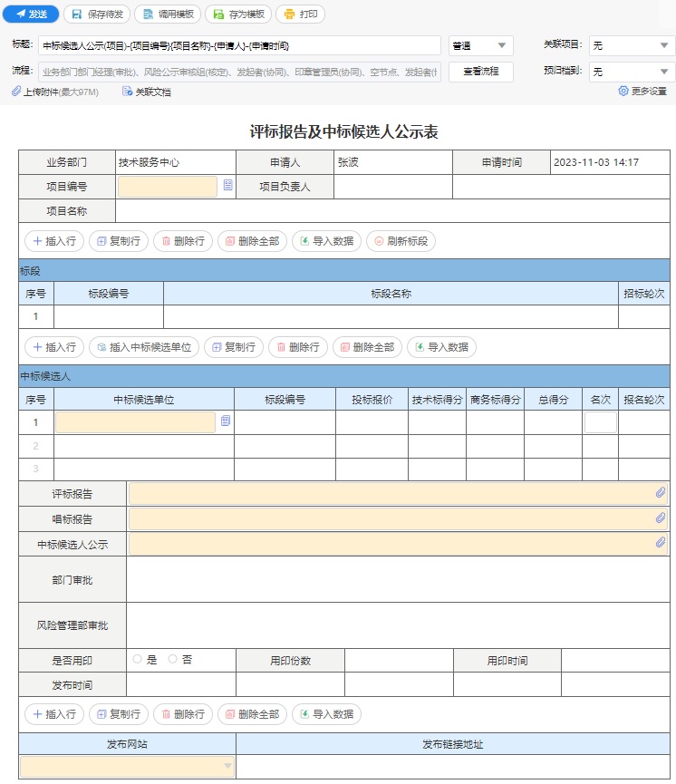Click the applicant name 张波
676x784 pixels.
click(x=348, y=162)
